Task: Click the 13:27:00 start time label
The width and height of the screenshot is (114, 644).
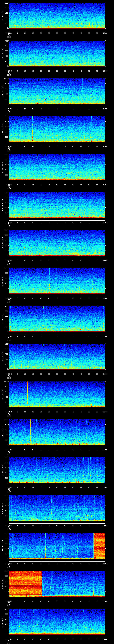Action: click(9, 525)
